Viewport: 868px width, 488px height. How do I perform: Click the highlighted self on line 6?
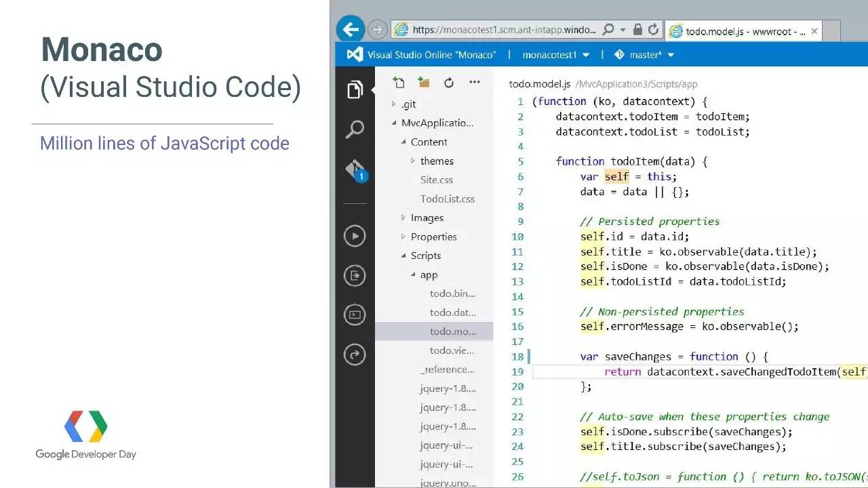click(x=617, y=177)
